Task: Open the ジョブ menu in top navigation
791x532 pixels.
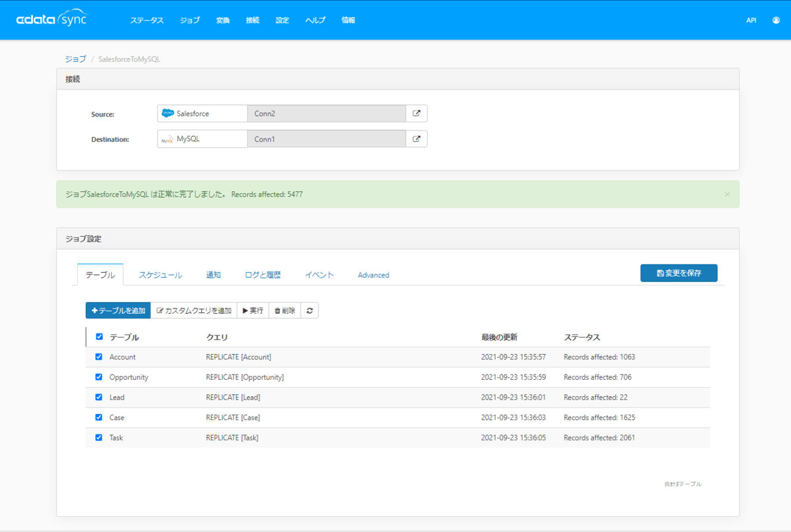Action: point(190,20)
